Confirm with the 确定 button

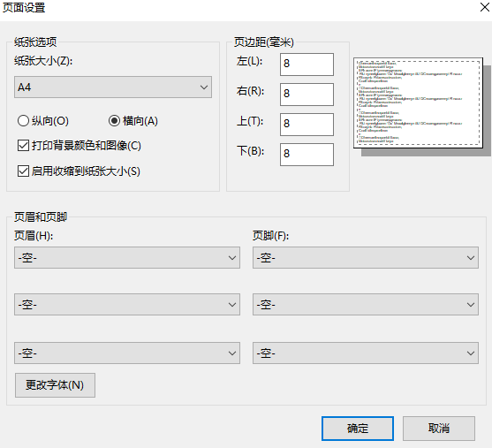tap(358, 429)
